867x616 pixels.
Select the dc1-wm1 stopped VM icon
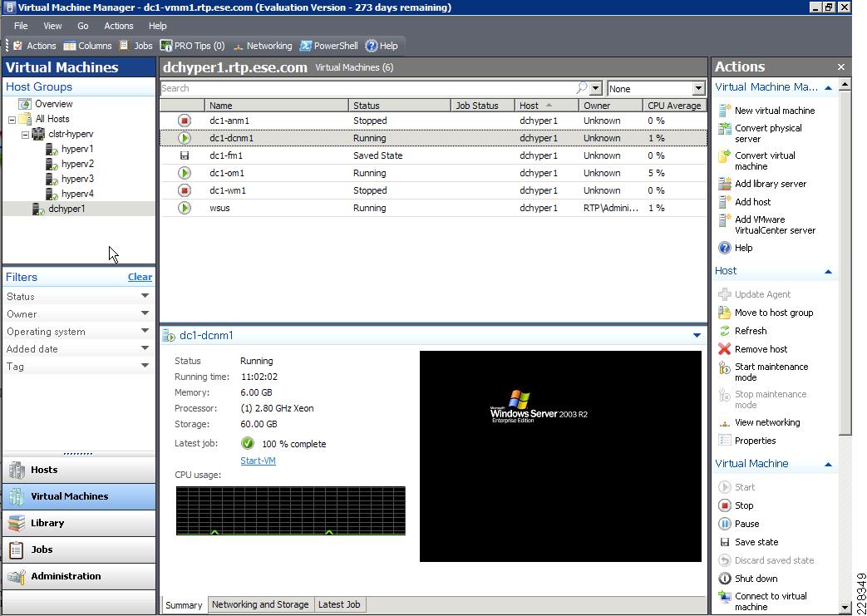click(x=185, y=190)
